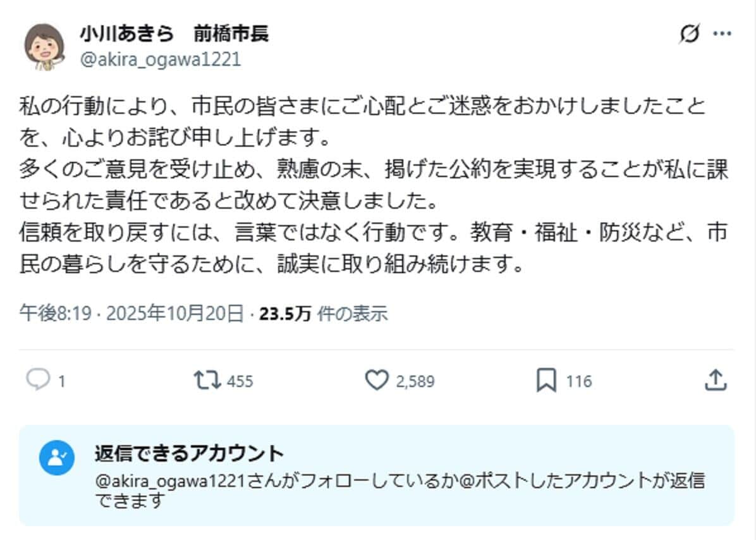Open the reply composer via the speech bubble icon
This screenshot has width=756, height=540.
coord(39,381)
